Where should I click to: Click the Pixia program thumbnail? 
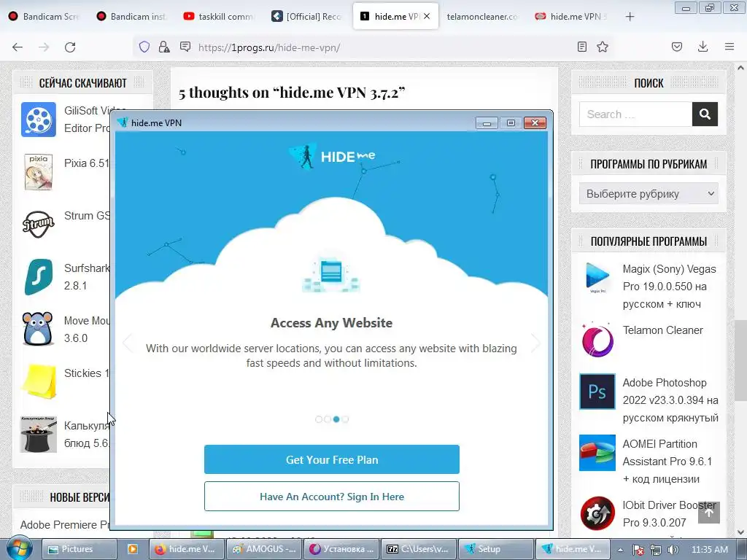coord(39,172)
